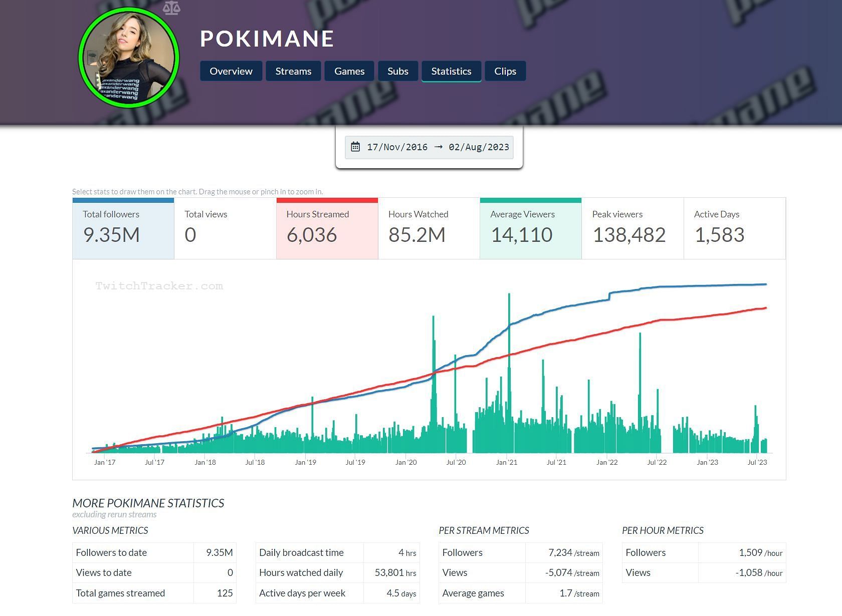The image size is (842, 616).
Task: Click the -5,074 /stream views value
Action: (x=572, y=572)
